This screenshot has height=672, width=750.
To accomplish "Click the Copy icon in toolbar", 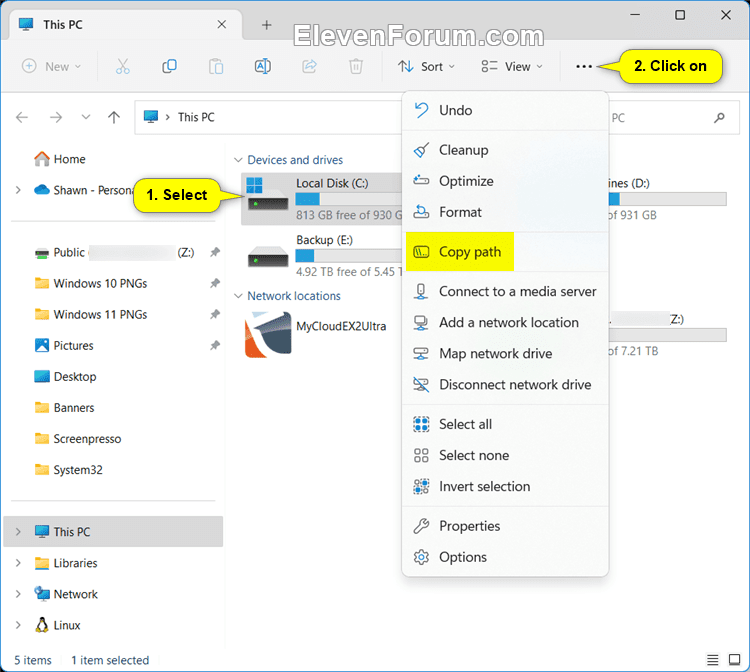I will (169, 66).
